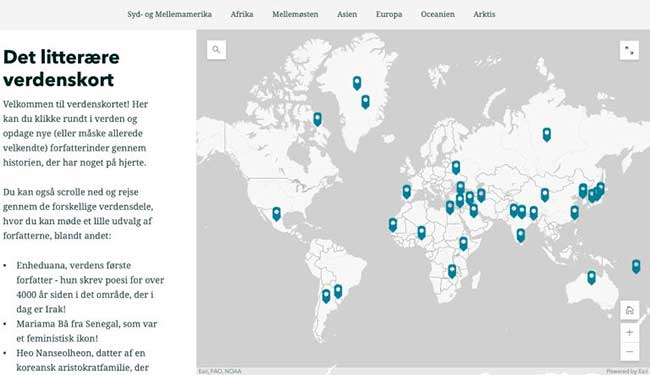Click the heading Det litterære verdenskort

click(61, 68)
